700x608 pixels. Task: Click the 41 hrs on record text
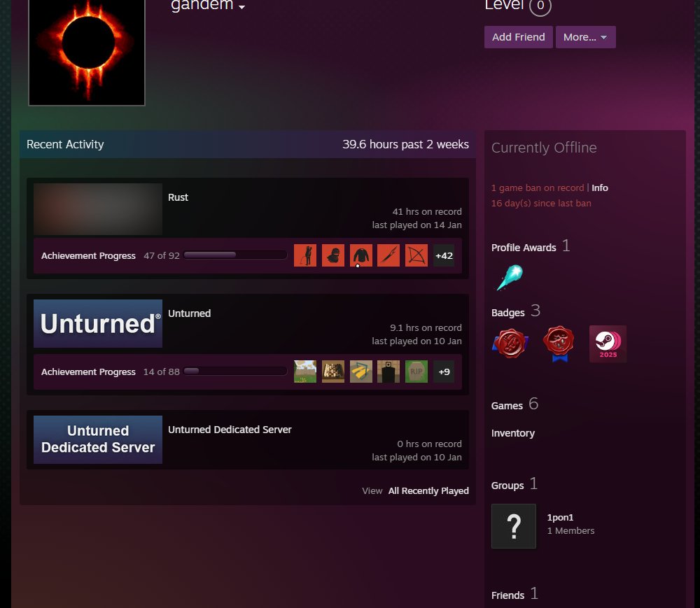click(x=427, y=211)
